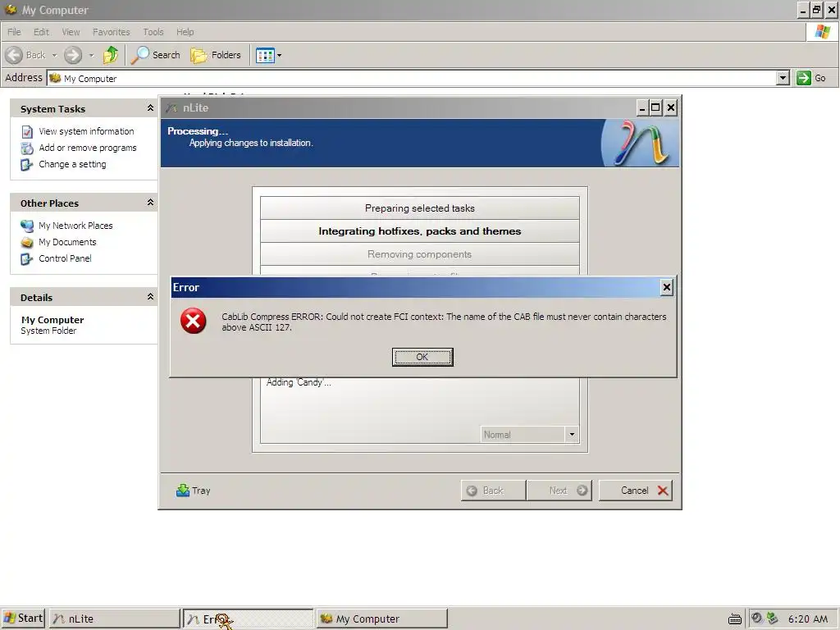Viewport: 840px width, 630px height.
Task: Click the Folders toolbar button
Action: pyautogui.click(x=216, y=55)
